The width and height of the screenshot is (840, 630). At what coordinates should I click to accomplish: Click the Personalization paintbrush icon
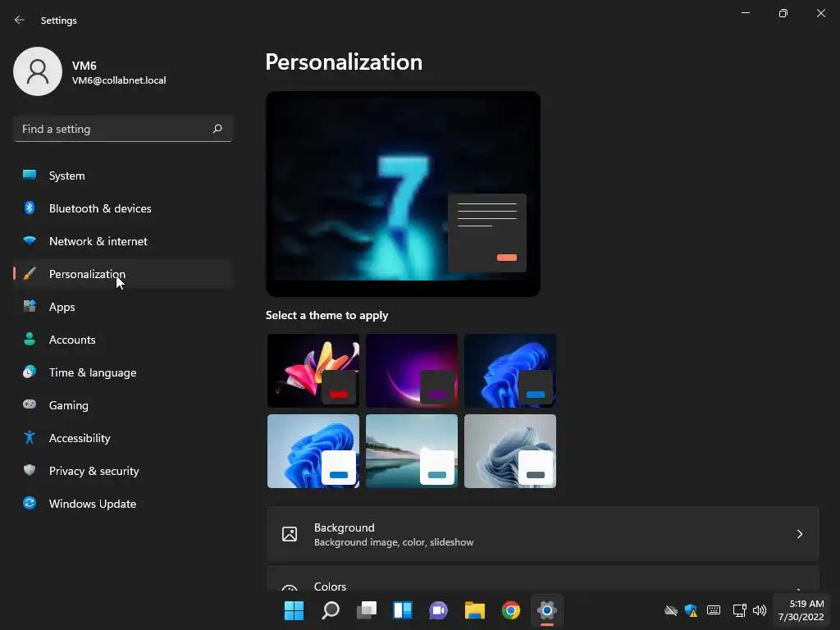point(30,273)
